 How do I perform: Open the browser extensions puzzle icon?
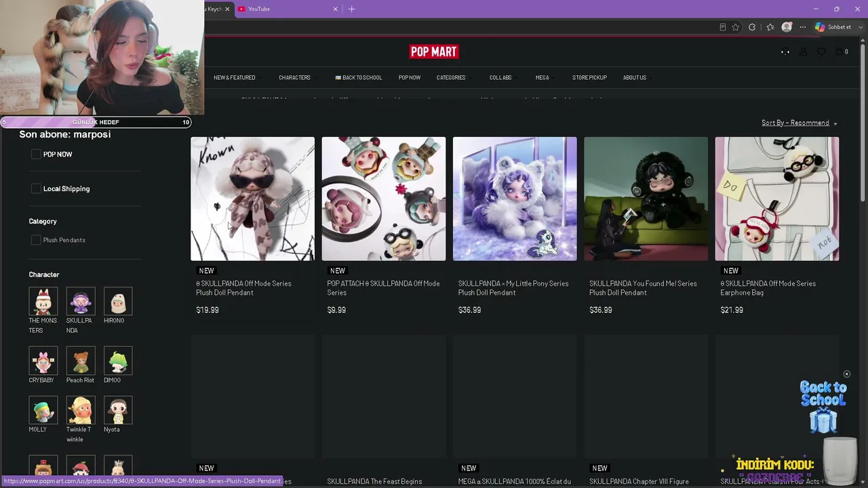[752, 27]
